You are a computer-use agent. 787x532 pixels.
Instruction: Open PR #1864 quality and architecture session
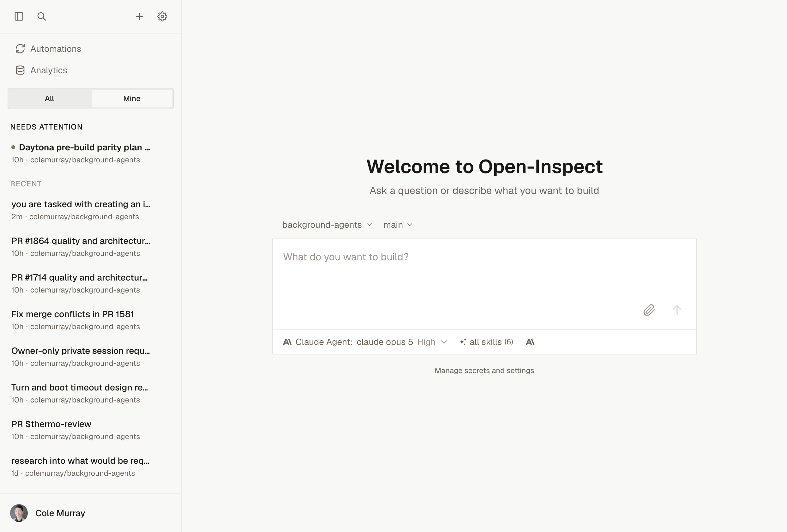point(91,247)
